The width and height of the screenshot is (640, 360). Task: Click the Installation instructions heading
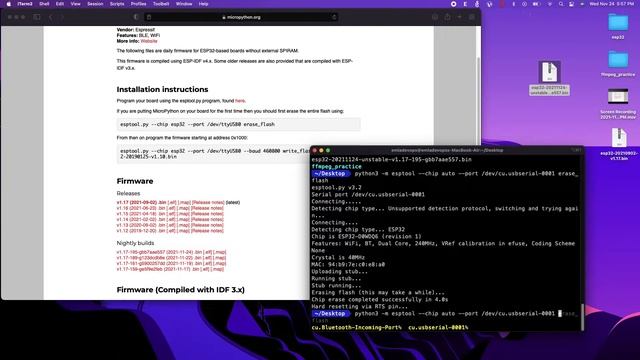(162, 89)
